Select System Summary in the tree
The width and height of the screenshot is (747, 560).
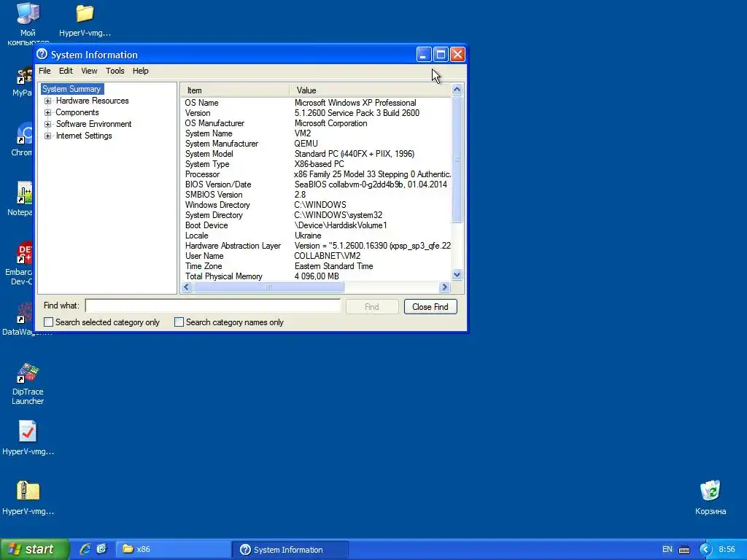point(71,89)
